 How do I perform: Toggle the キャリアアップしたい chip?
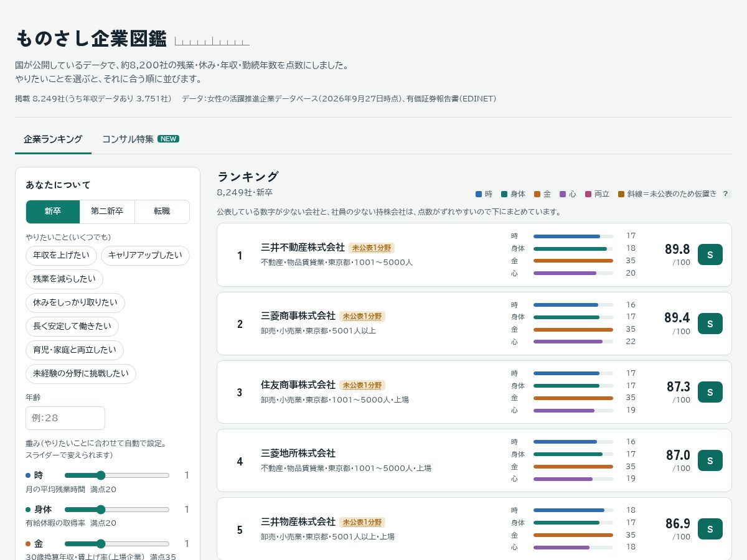click(x=145, y=256)
